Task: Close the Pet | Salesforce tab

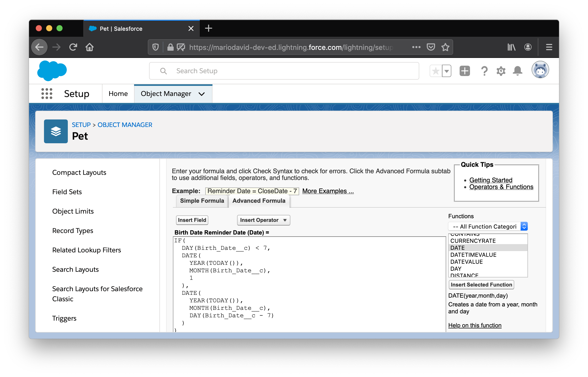Action: coord(191,28)
